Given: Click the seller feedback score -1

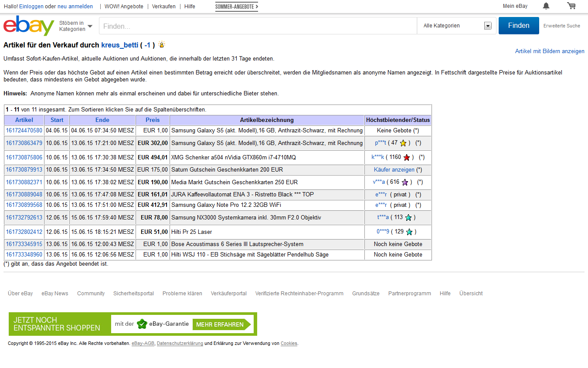Looking at the screenshot, I should [x=148, y=45].
